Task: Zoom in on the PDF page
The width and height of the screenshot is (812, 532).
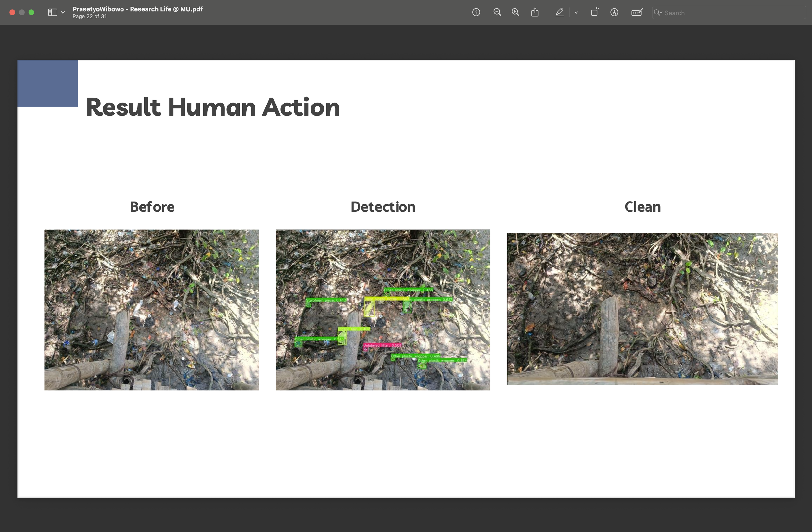Action: (515, 13)
